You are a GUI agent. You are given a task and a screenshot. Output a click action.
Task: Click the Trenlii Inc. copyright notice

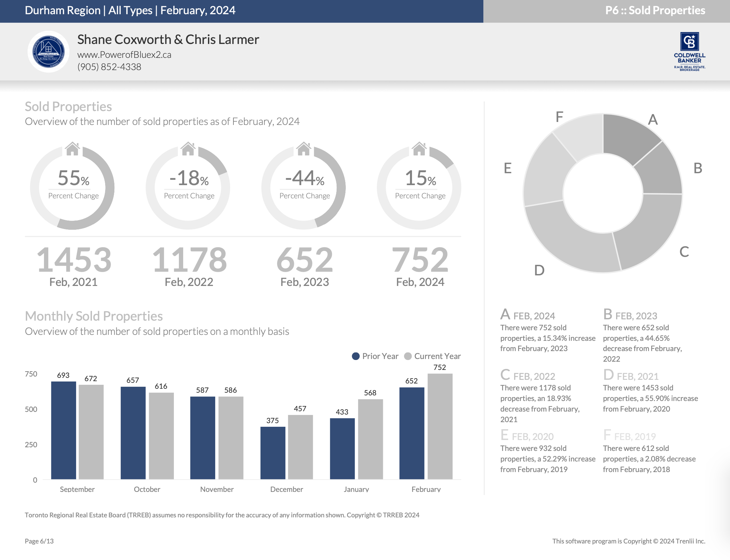click(629, 541)
